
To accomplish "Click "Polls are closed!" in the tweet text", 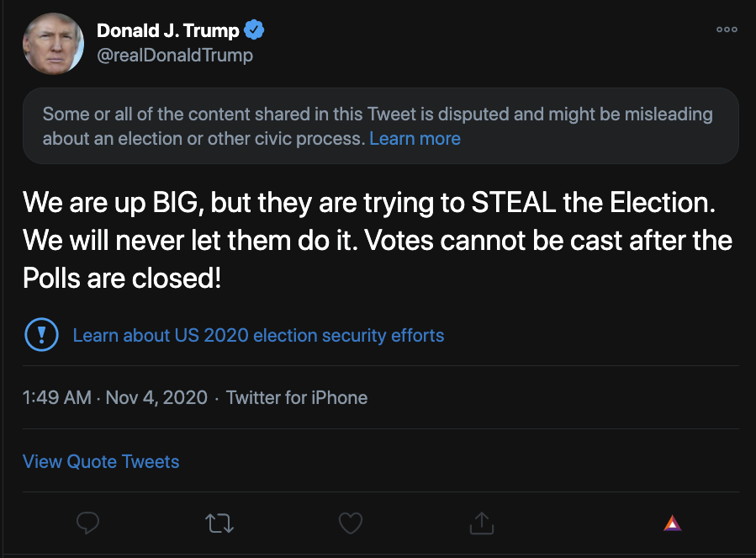I will (x=122, y=278).
